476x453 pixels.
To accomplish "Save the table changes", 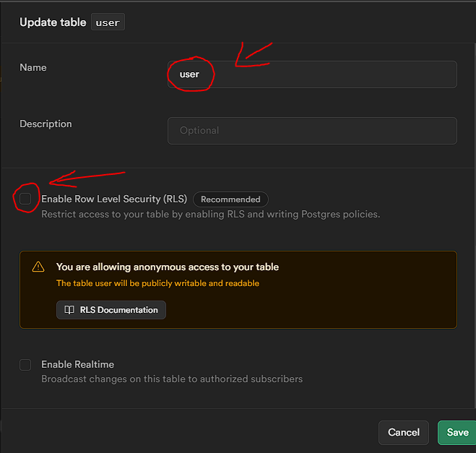I will click(457, 432).
